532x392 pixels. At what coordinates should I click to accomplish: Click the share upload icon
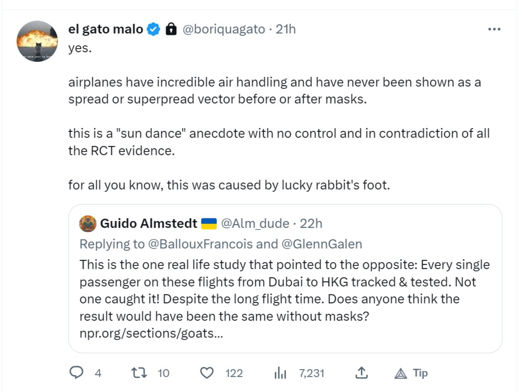(361, 373)
